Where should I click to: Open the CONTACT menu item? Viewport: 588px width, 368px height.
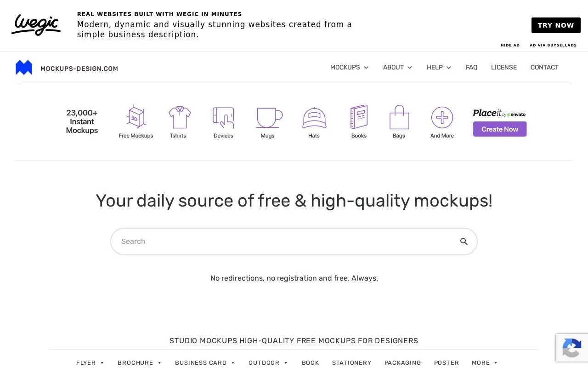point(544,67)
